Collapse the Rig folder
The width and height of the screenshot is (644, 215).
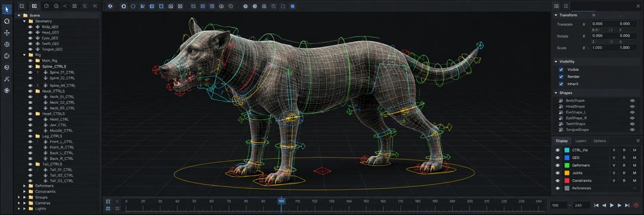(x=24, y=55)
